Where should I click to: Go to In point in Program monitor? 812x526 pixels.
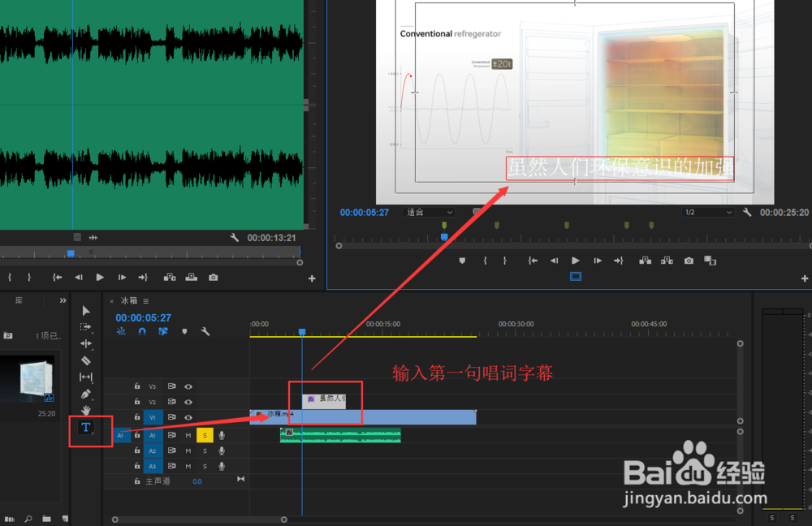[533, 261]
